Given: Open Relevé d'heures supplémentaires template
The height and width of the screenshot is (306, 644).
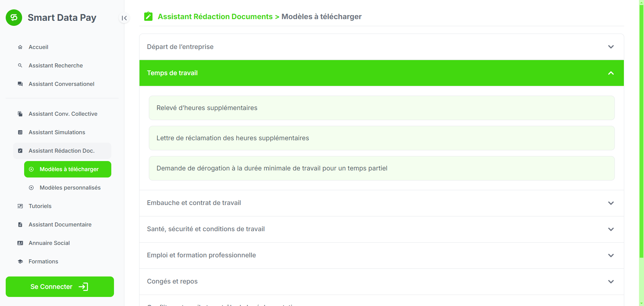Looking at the screenshot, I should click(382, 108).
